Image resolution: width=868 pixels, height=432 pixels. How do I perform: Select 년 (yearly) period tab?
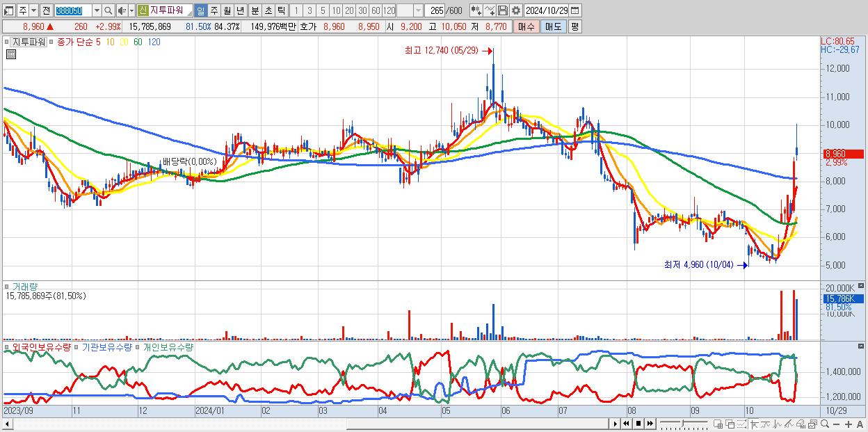tap(240, 10)
